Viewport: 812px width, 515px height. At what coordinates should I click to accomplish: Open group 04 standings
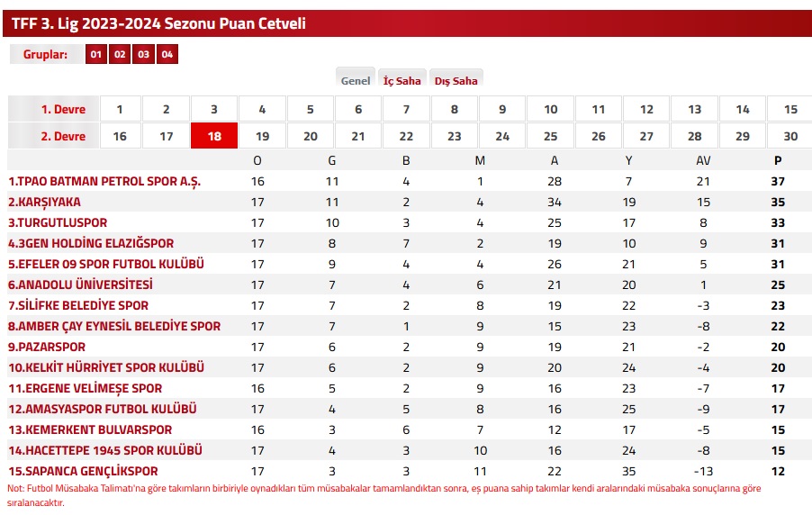(x=167, y=55)
